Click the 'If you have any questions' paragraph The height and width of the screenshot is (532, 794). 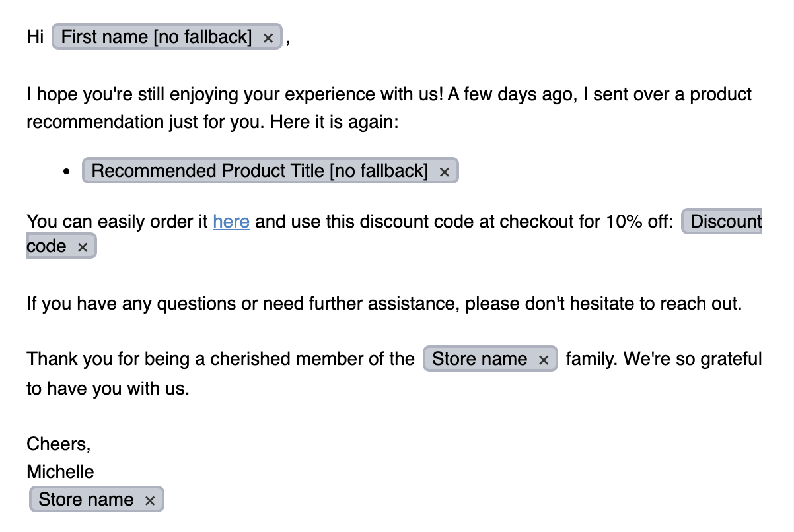pyautogui.click(x=383, y=304)
